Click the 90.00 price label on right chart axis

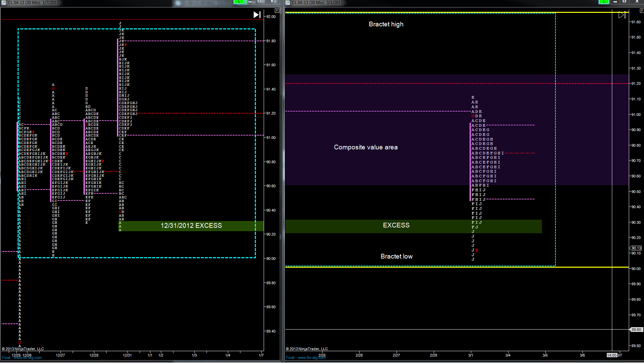tap(636, 269)
